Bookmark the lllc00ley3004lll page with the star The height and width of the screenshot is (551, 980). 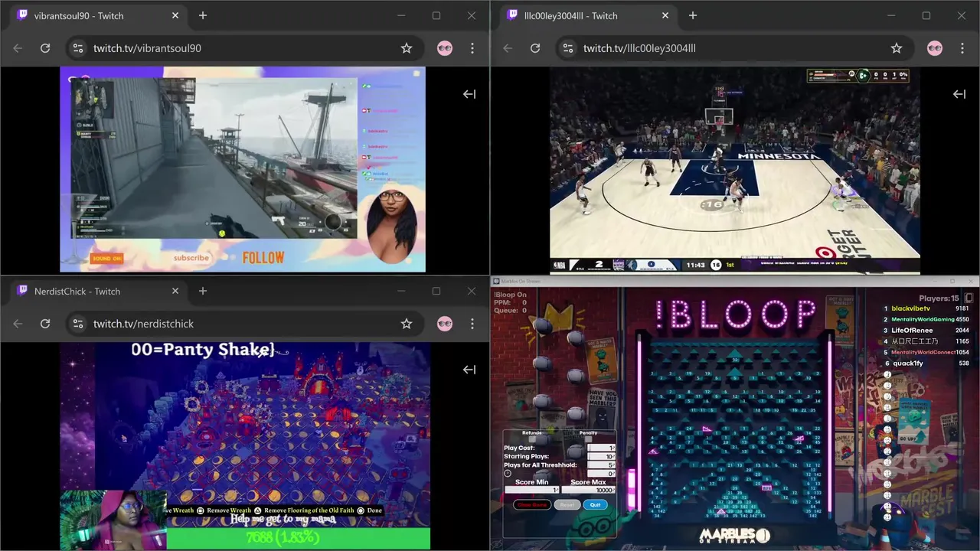pyautogui.click(x=897, y=48)
